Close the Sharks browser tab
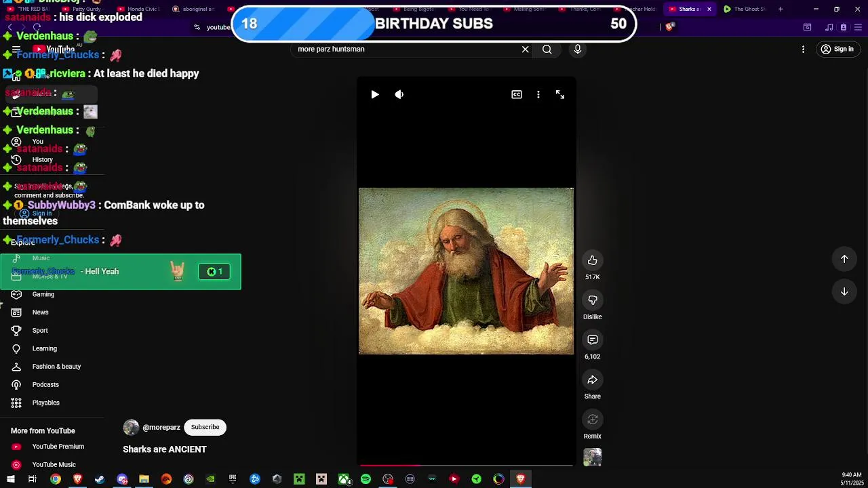Viewport: 868px width, 488px height. click(709, 9)
